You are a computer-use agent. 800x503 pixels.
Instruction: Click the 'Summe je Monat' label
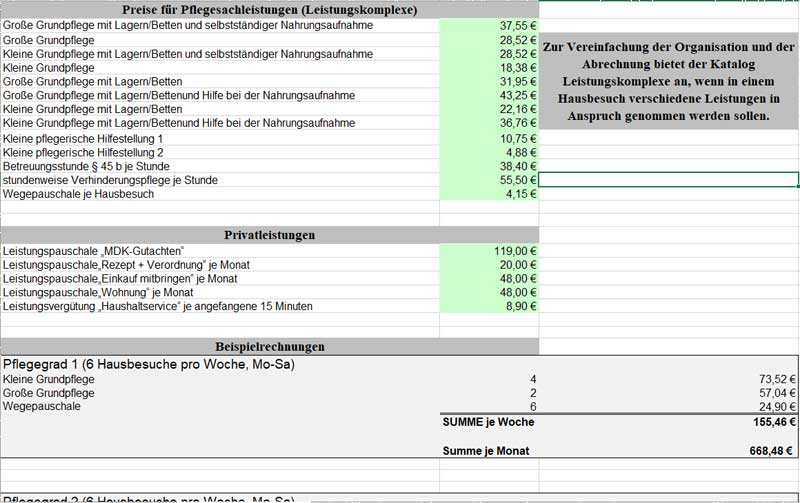[486, 451]
